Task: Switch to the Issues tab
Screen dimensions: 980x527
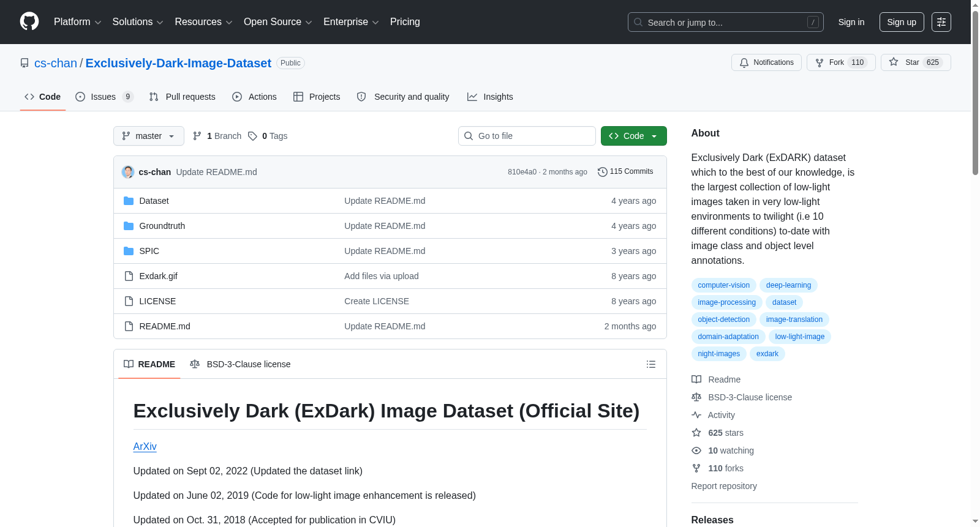Action: point(104,97)
